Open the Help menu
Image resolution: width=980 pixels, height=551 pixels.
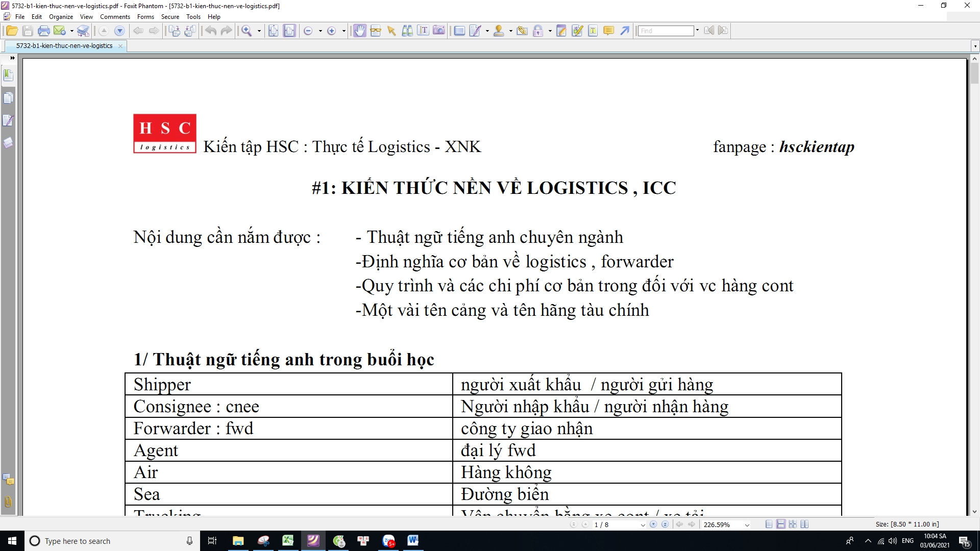click(x=214, y=17)
